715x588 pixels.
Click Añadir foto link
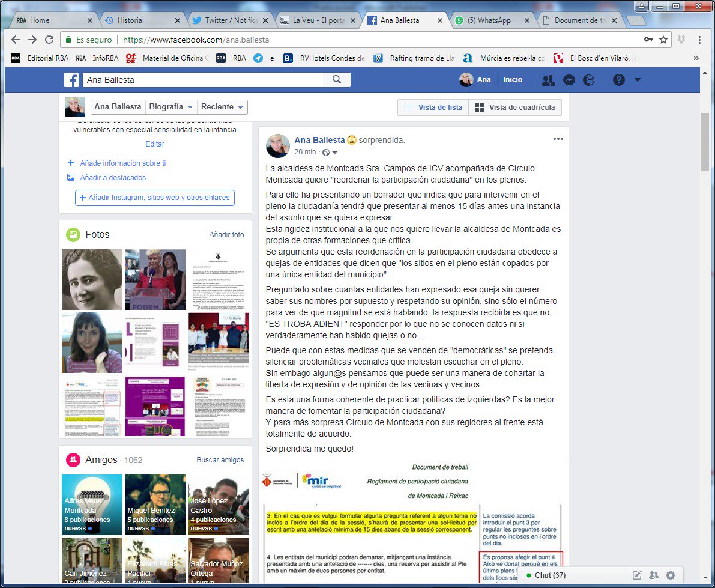pyautogui.click(x=226, y=234)
